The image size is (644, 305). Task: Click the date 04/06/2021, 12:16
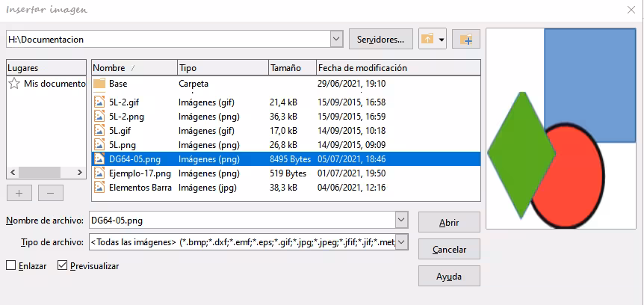(x=352, y=188)
